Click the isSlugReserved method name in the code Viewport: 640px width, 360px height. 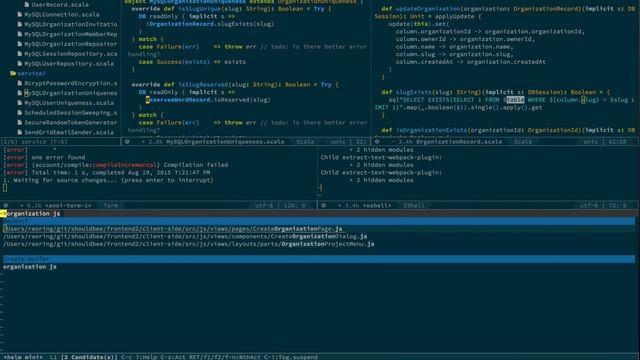[x=203, y=84]
